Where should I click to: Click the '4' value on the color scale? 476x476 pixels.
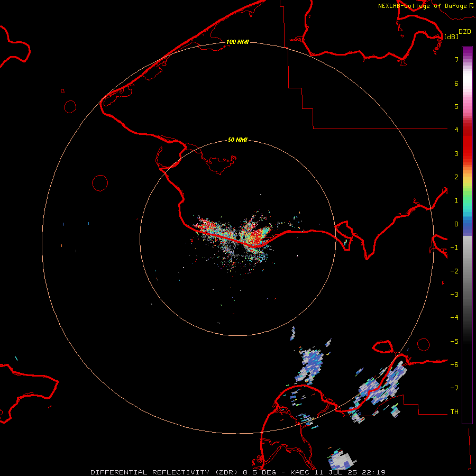456,130
